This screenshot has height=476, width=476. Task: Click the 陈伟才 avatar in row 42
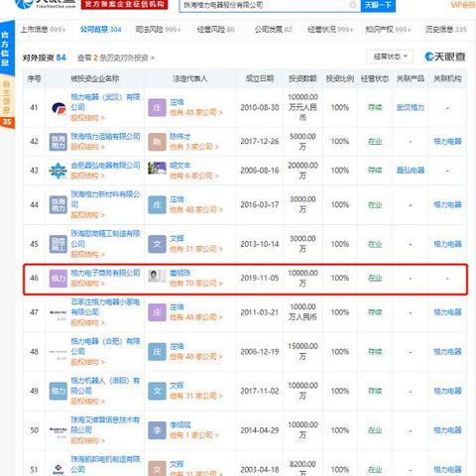tap(157, 142)
